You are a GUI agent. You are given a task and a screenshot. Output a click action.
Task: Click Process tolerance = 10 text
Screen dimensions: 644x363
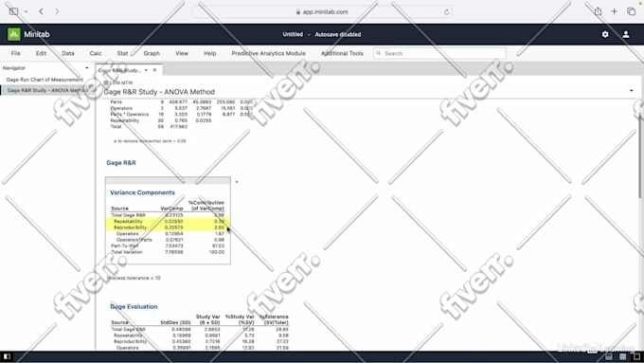134,278
